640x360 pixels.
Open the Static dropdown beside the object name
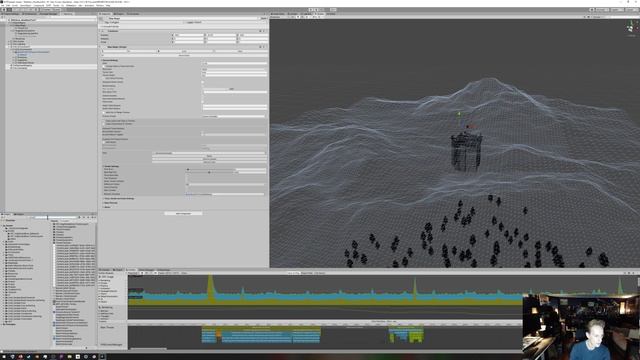(x=263, y=18)
